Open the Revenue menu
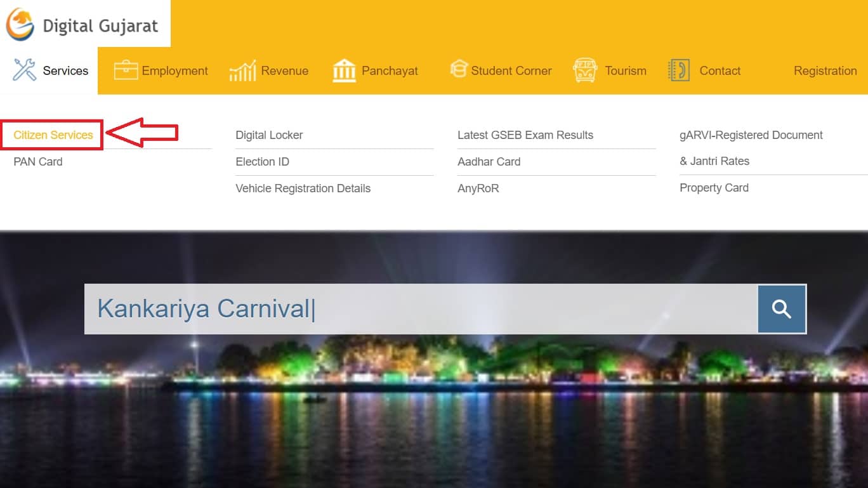Image resolution: width=868 pixels, height=488 pixels. point(284,71)
